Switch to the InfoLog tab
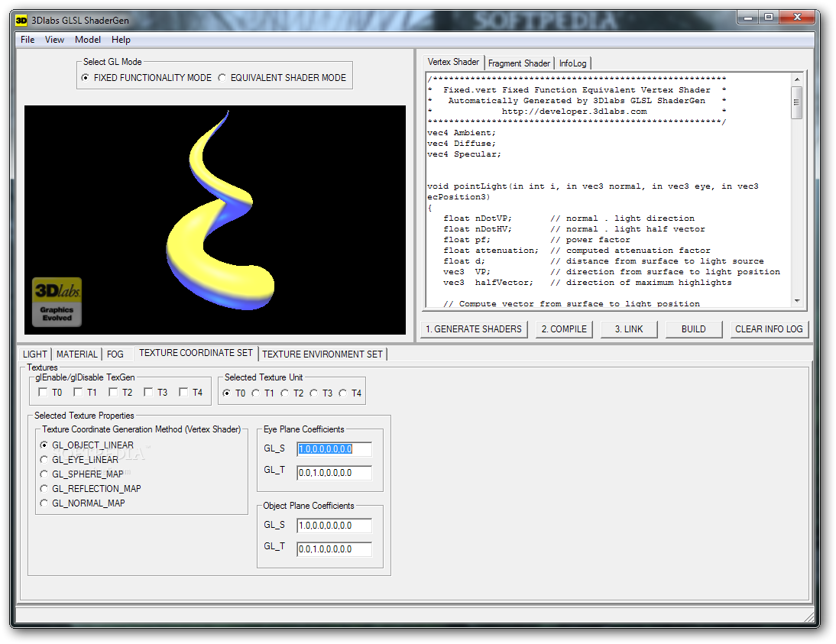The width and height of the screenshot is (836, 644). coord(572,63)
